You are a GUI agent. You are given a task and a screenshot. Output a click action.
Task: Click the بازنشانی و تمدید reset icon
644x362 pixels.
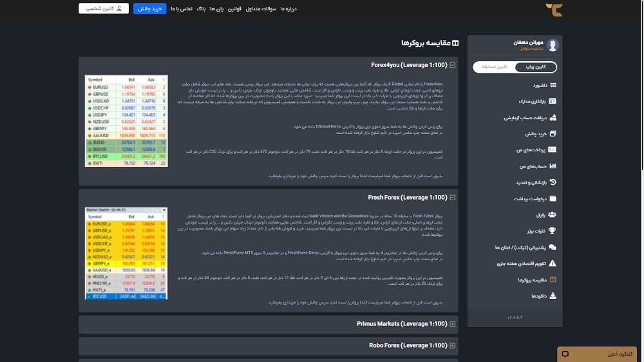tap(553, 182)
